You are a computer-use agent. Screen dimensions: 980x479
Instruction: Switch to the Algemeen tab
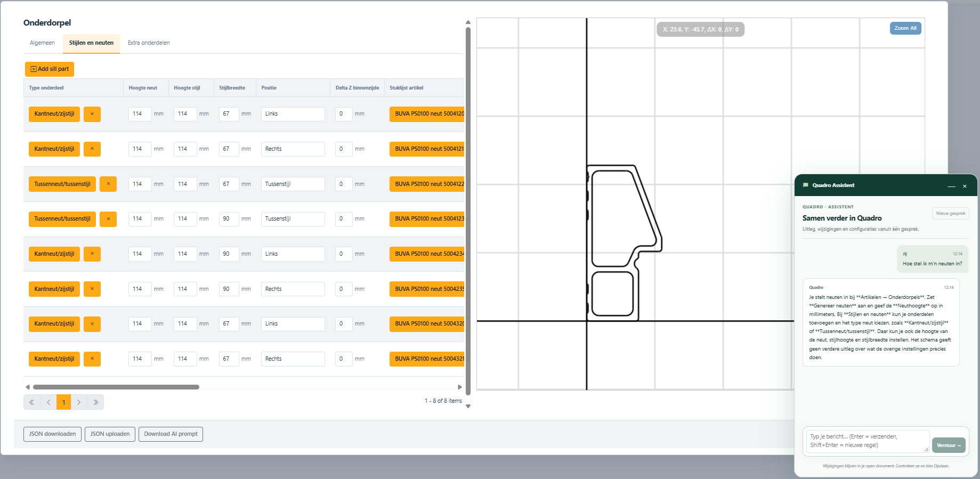pos(42,43)
